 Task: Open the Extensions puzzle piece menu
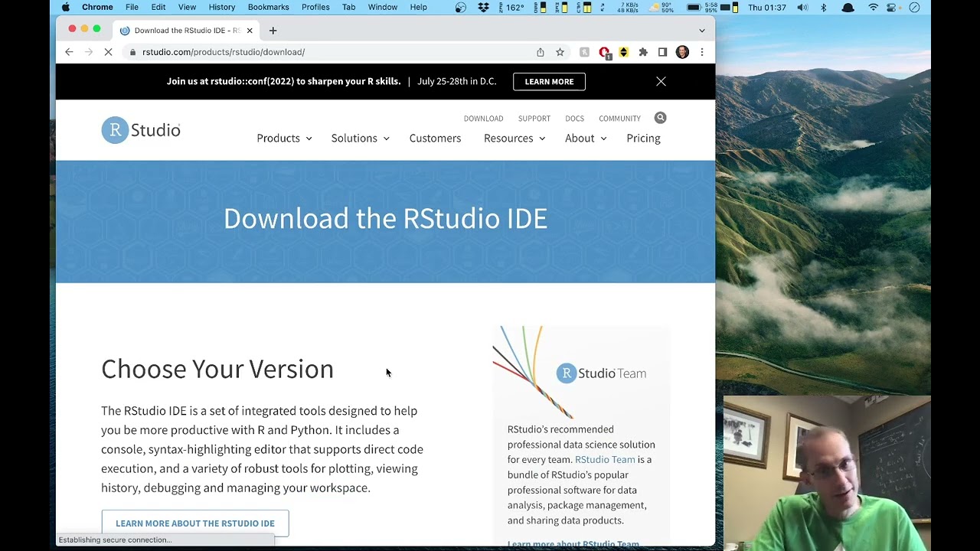pyautogui.click(x=643, y=52)
